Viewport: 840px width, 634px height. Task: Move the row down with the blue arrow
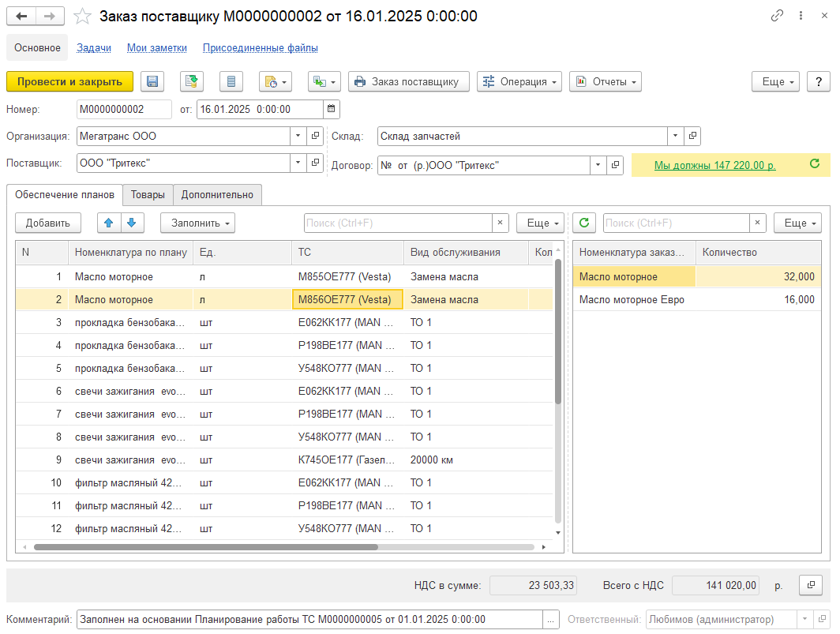click(131, 223)
